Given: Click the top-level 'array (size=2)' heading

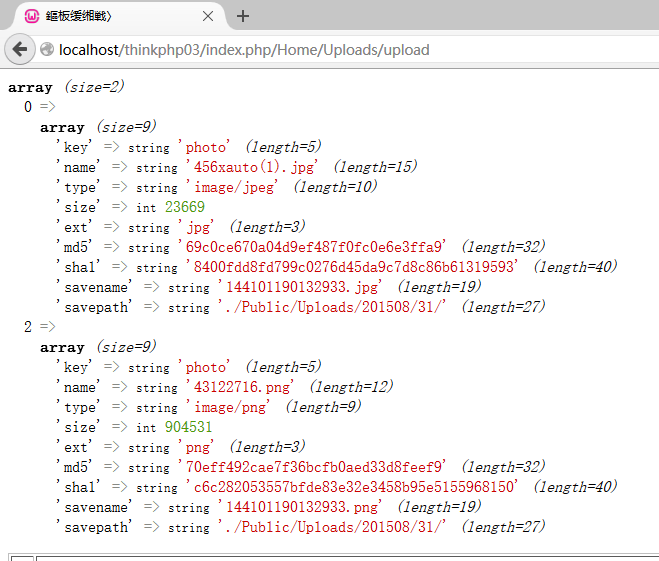Looking at the screenshot, I should [x=66, y=87].
